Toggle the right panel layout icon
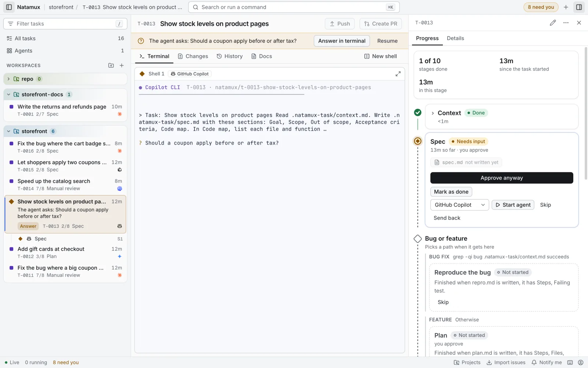588x368 pixels. (579, 7)
